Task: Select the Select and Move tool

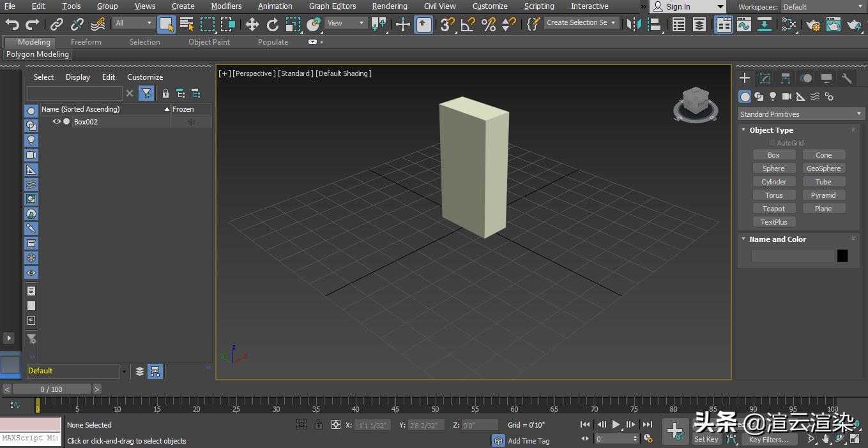Action: [x=252, y=24]
